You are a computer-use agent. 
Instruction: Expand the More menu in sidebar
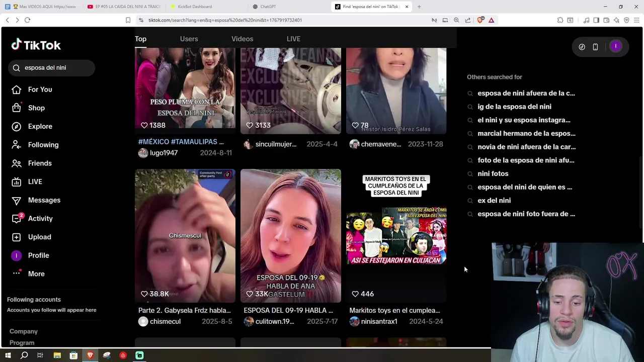pyautogui.click(x=29, y=274)
